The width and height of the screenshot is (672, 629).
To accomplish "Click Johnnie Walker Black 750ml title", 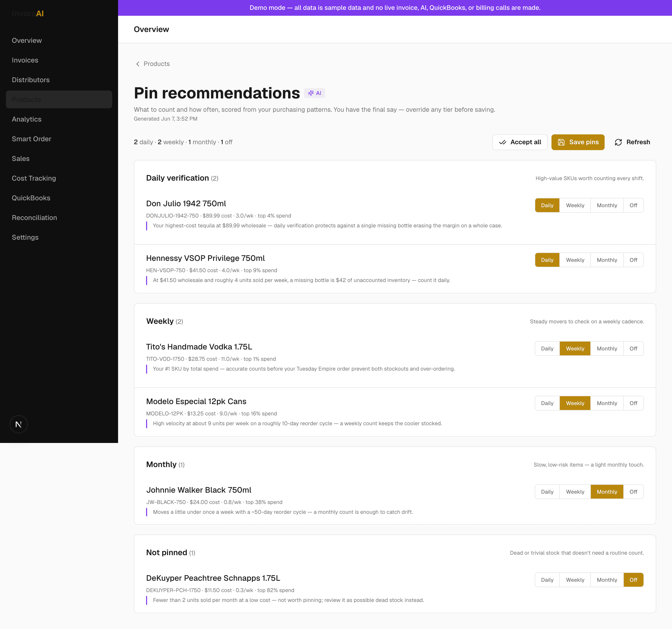I will coord(199,490).
